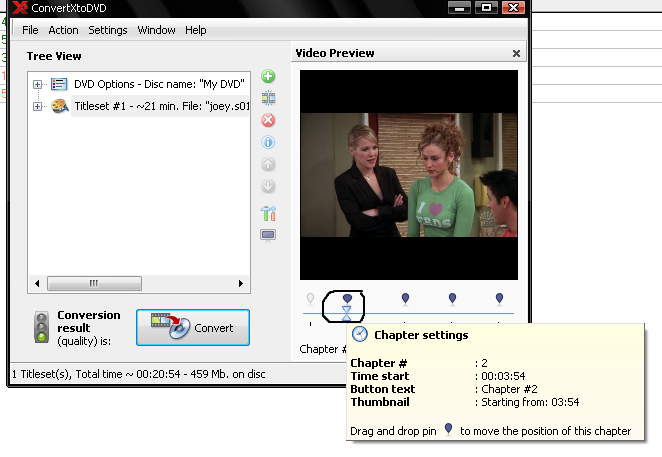
Task: Click the preview monitor icon
Action: tap(268, 235)
